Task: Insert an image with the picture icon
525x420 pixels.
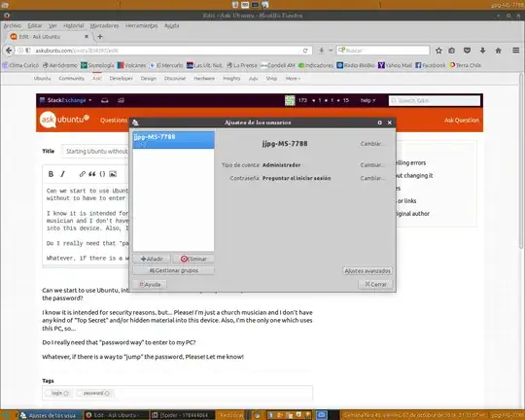Action: (x=113, y=174)
